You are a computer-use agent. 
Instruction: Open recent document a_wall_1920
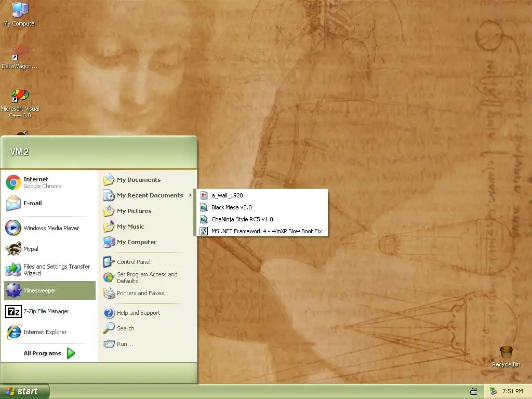262,195
